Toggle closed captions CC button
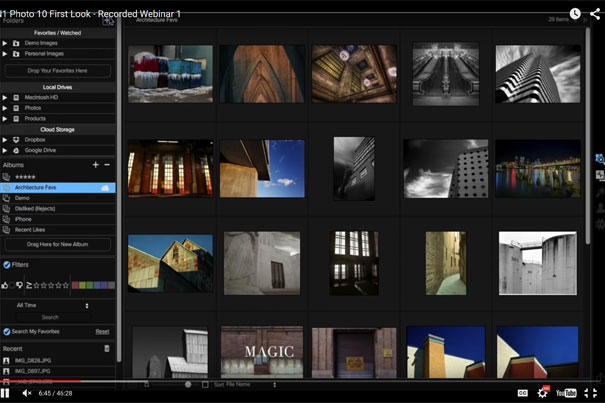 tap(522, 393)
